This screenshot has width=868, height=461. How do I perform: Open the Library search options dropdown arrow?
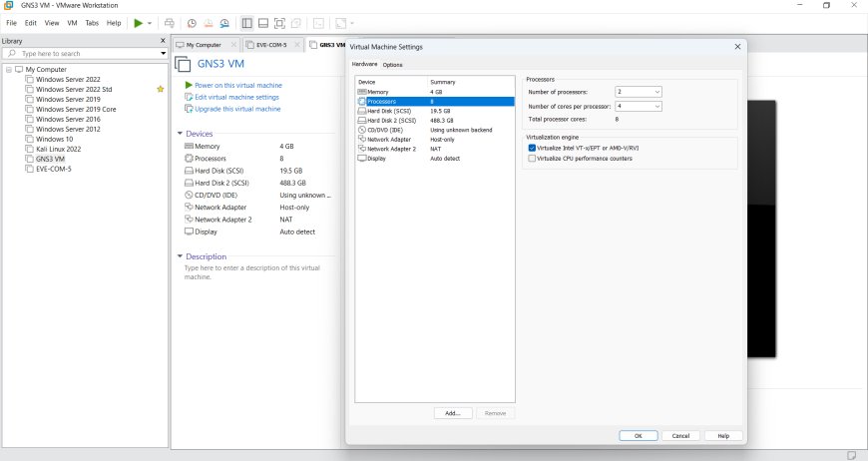click(164, 54)
